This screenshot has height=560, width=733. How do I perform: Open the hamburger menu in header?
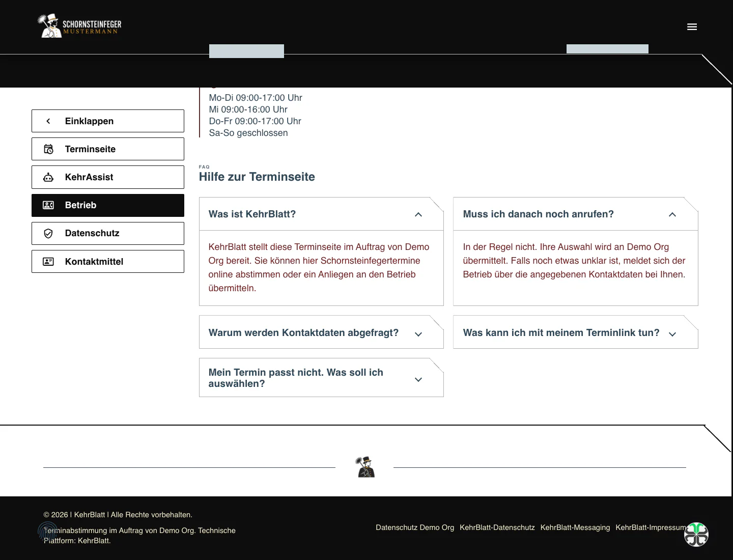pos(692,27)
